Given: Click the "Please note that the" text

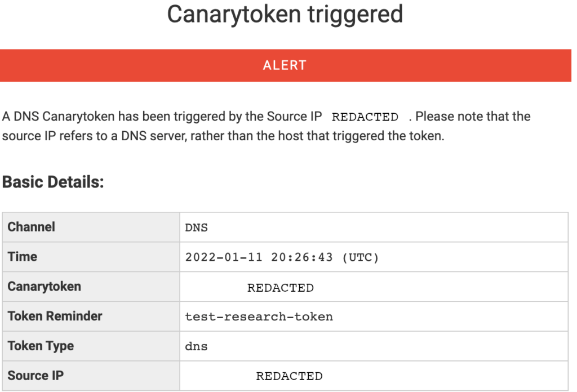Looking at the screenshot, I should tap(473, 117).
